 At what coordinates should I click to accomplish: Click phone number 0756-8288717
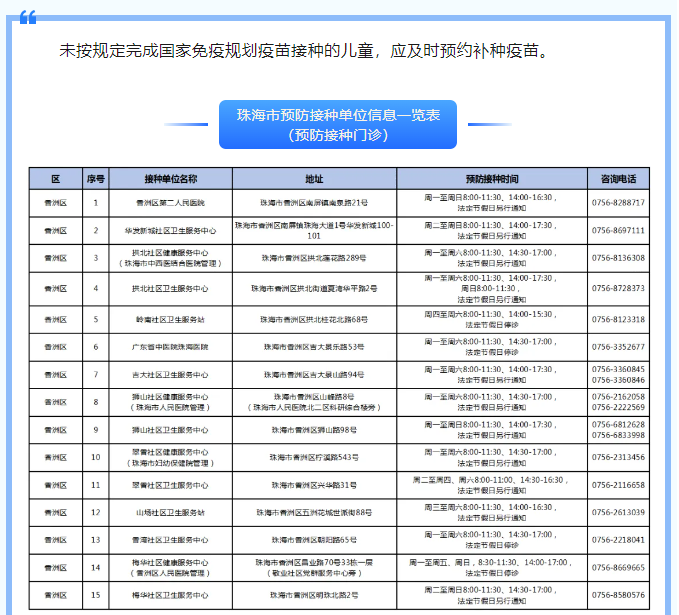point(618,203)
